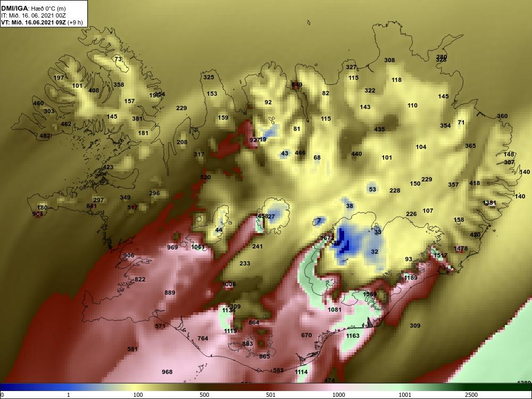Click the map value '520'
This screenshot has height=399, width=532.
tap(205, 177)
